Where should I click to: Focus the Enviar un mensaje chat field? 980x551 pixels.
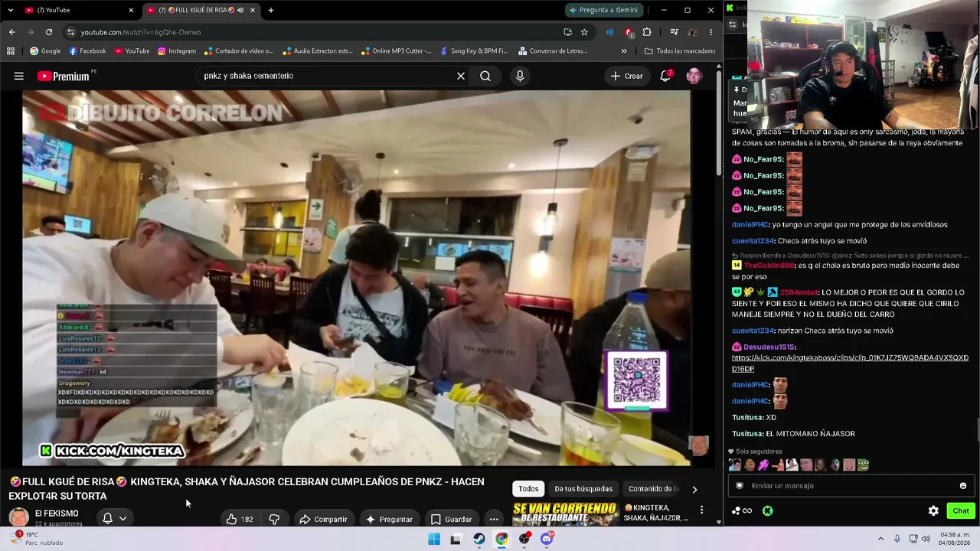tap(850, 486)
